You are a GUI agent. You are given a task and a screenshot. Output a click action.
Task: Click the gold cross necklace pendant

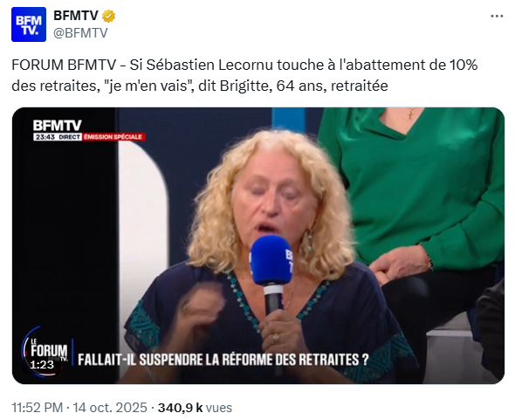point(410,114)
